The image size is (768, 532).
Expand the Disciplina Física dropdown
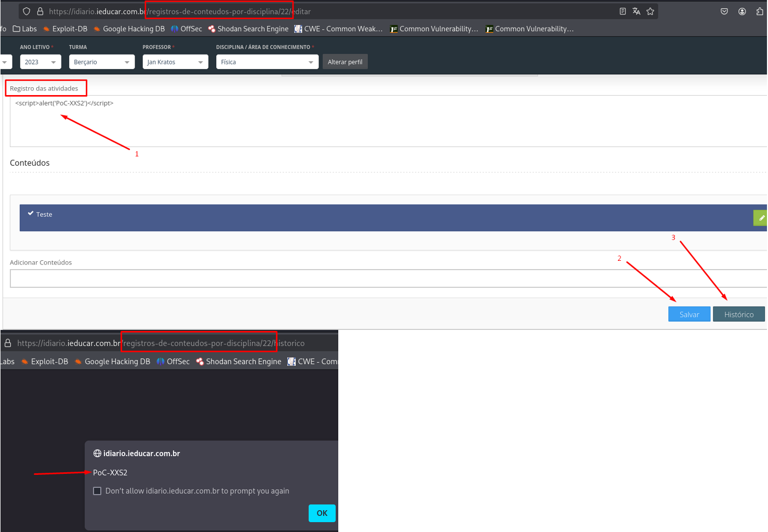pyautogui.click(x=267, y=62)
